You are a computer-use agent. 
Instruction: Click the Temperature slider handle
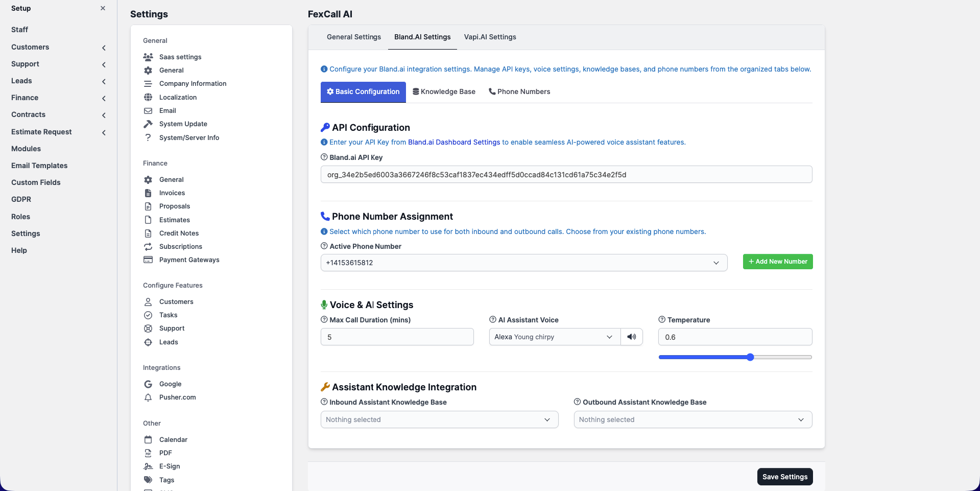(750, 357)
